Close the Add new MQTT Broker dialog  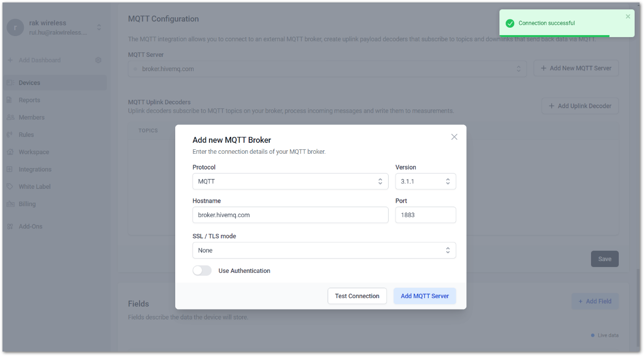(x=454, y=137)
